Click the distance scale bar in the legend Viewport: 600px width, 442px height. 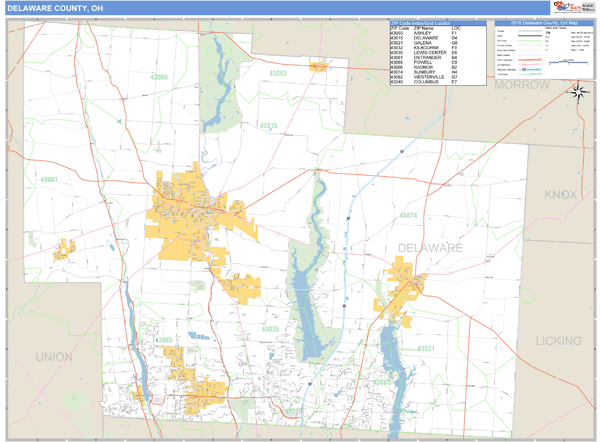(568, 62)
